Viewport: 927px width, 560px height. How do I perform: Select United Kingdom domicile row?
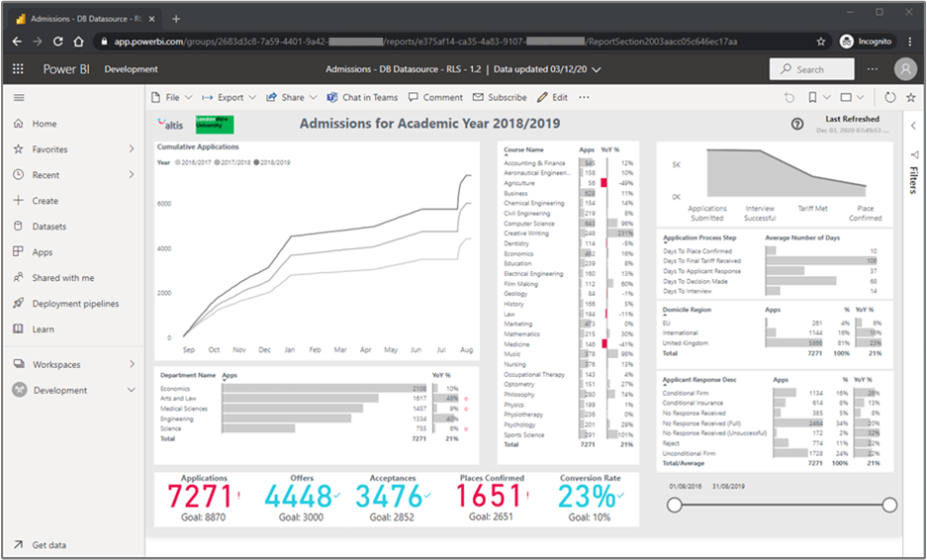click(772, 343)
